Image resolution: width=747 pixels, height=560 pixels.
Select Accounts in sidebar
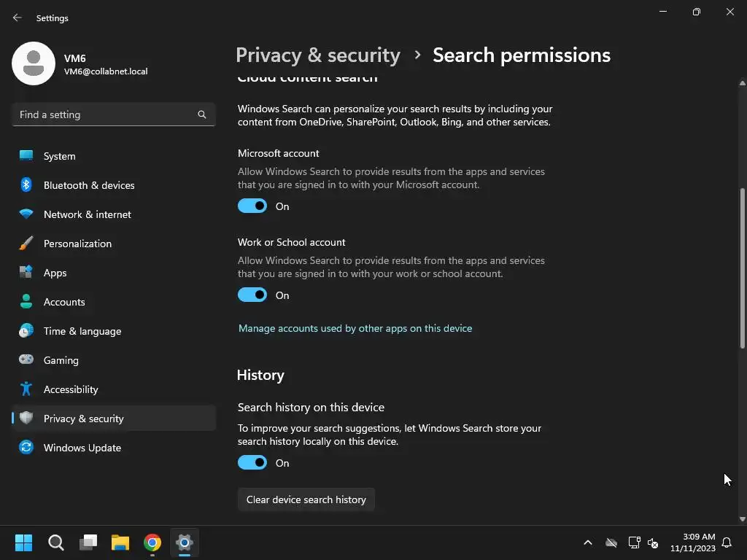coord(64,302)
